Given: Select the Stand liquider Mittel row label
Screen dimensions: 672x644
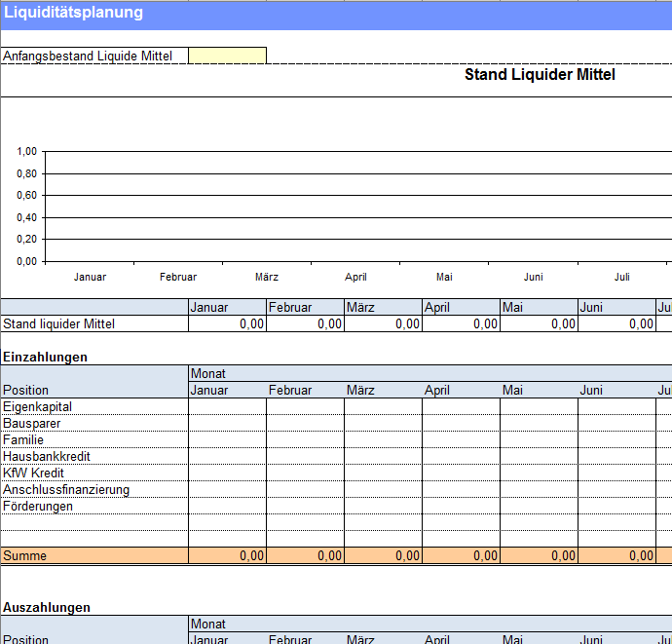Looking at the screenshot, I should click(59, 323).
